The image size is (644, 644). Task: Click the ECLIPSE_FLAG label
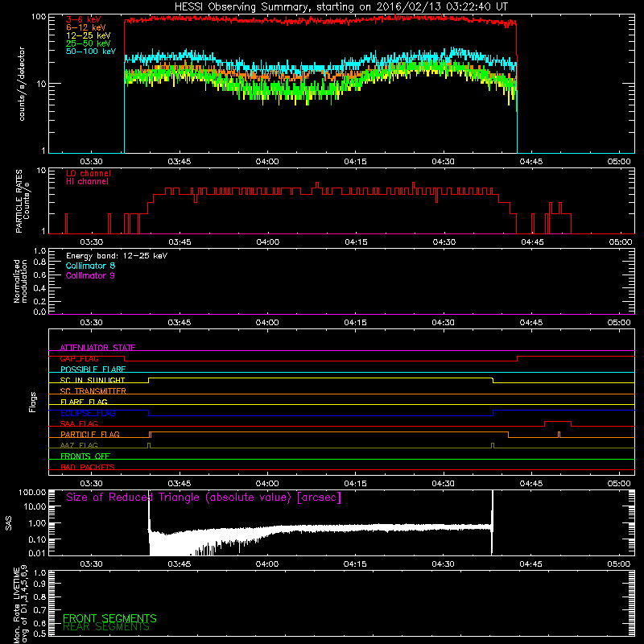(88, 413)
